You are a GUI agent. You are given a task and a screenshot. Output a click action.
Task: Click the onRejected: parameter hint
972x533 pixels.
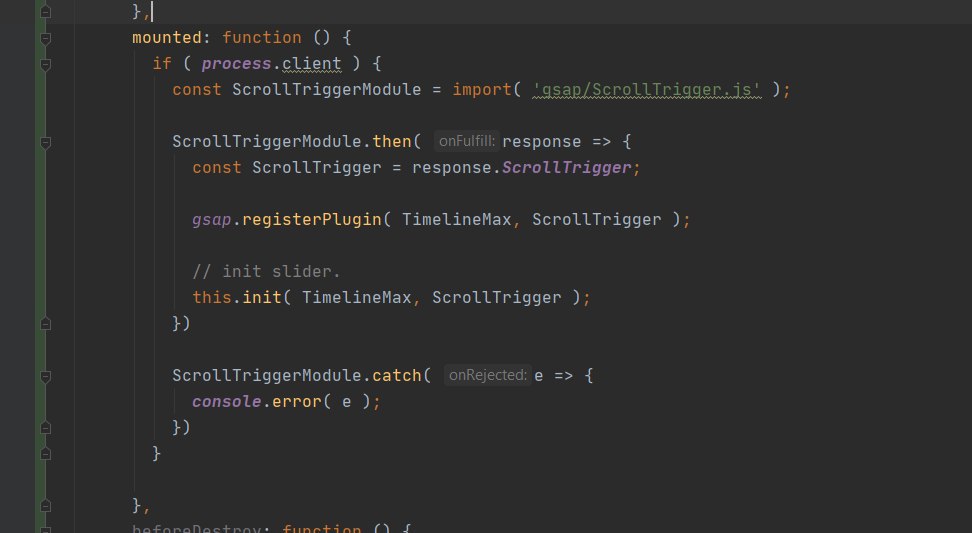(x=488, y=375)
